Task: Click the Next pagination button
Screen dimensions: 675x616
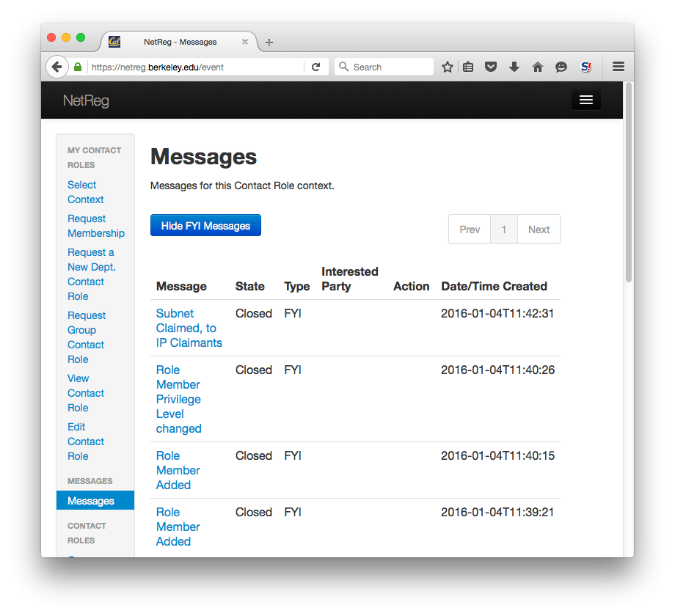Action: 539,230
